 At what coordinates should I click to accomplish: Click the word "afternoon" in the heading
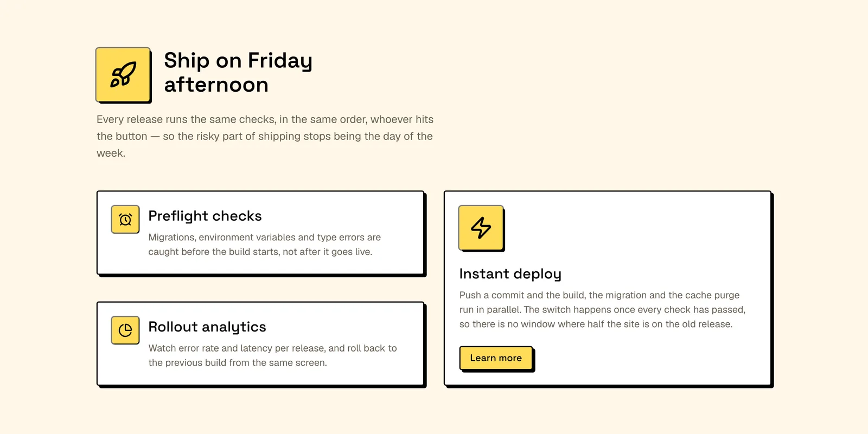(216, 85)
